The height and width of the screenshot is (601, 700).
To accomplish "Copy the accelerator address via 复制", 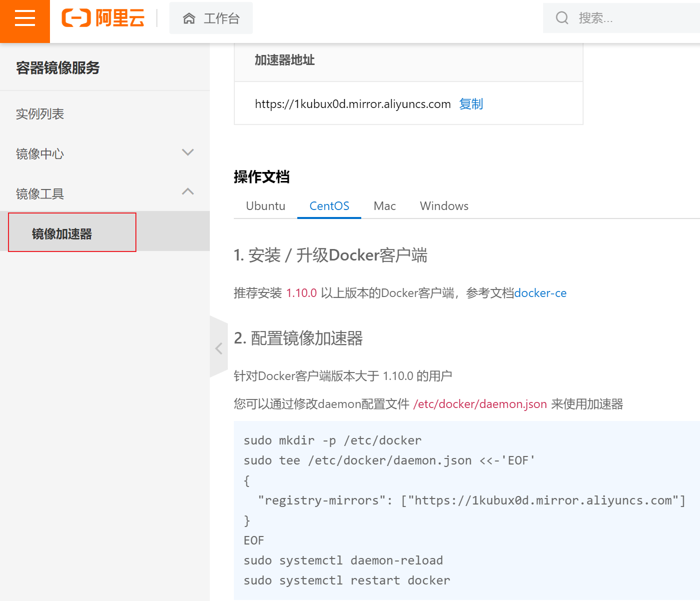I will [x=471, y=103].
